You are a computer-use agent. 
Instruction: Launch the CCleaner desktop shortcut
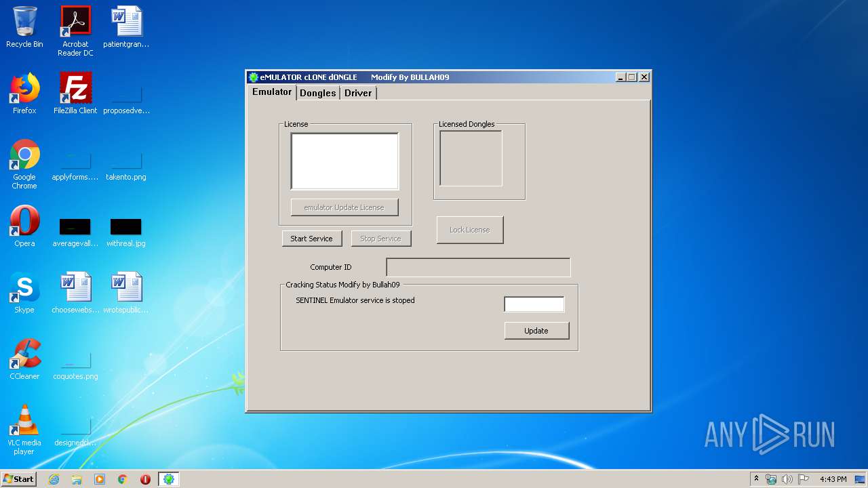(24, 359)
